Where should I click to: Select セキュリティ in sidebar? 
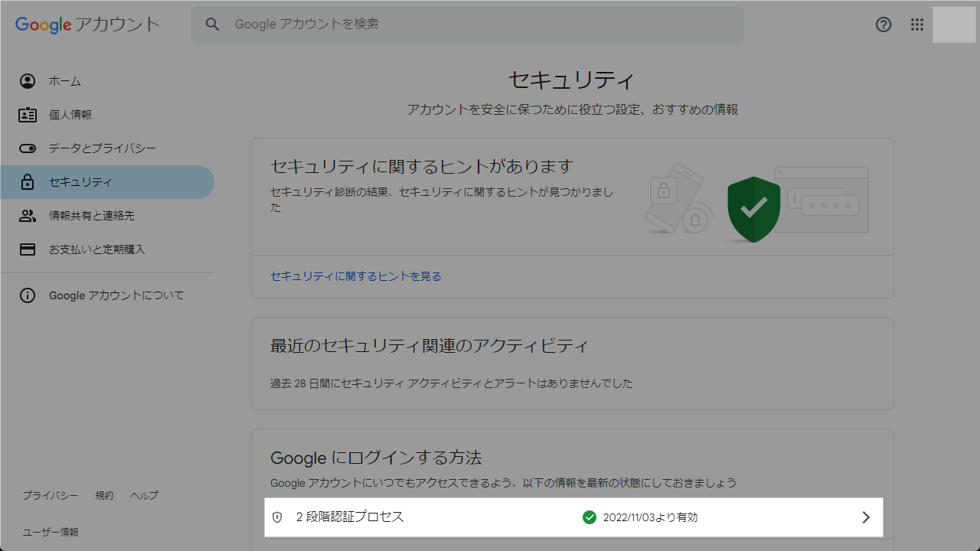pyautogui.click(x=107, y=182)
